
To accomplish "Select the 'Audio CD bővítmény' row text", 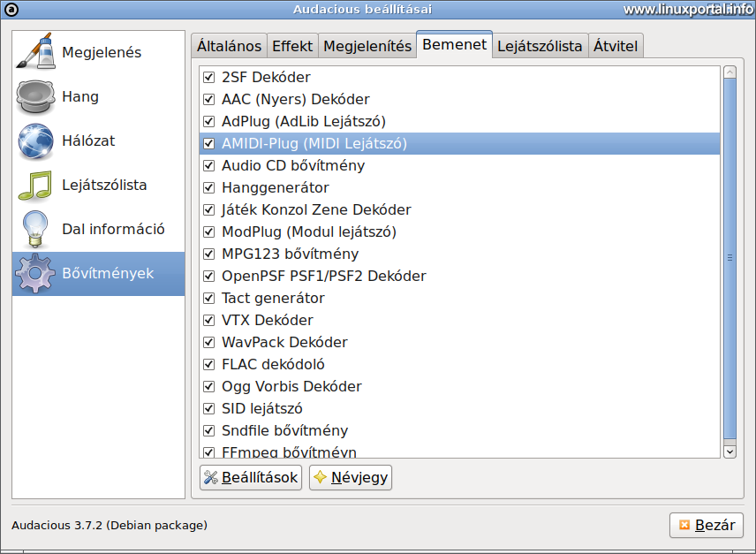I will tap(293, 165).
